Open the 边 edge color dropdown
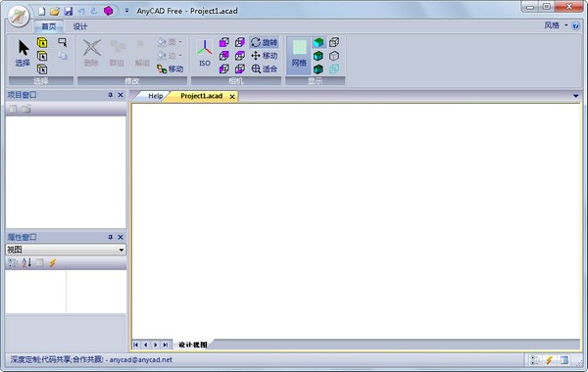Image resolution: width=588 pixels, height=372 pixels. [x=170, y=56]
